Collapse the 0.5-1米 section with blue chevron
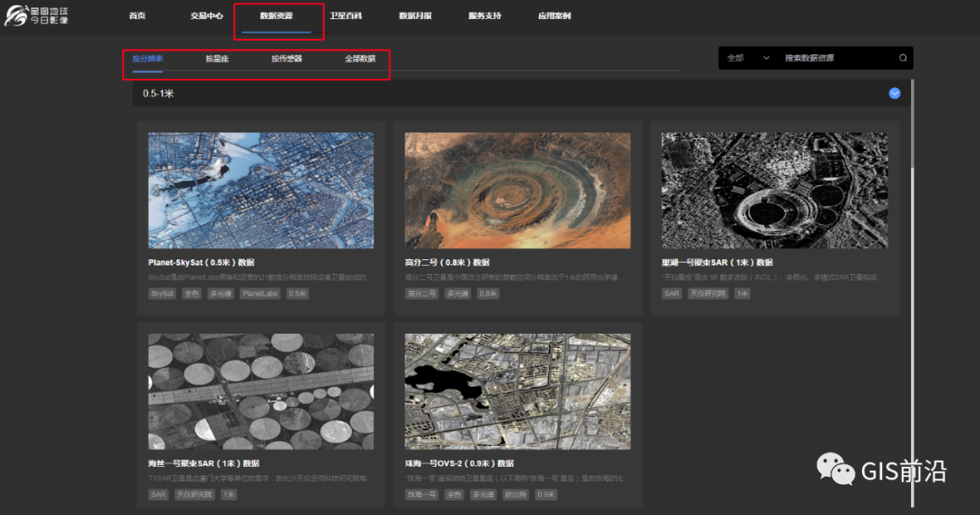 (x=895, y=93)
